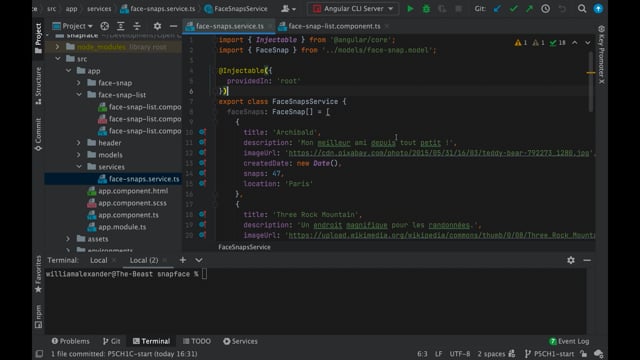Click the IDE update arrow icon
The width and height of the screenshot is (640, 360).
point(598,9)
